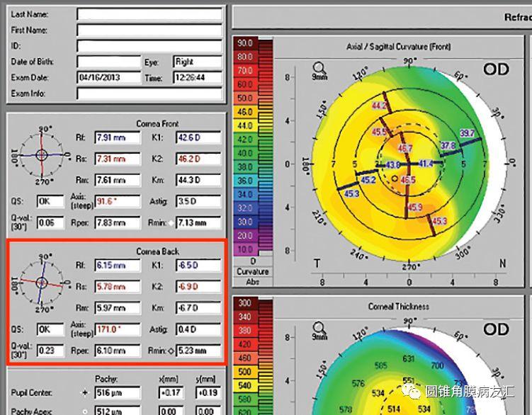Image resolution: width=532 pixels, height=415 pixels.
Task: Click the Cornea Front axis compass diagram
Action: coord(41,155)
